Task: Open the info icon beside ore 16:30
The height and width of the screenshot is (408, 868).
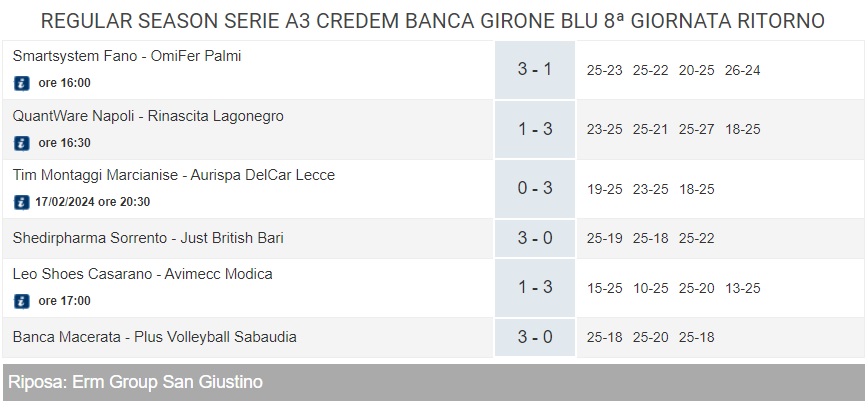Action: point(22,143)
